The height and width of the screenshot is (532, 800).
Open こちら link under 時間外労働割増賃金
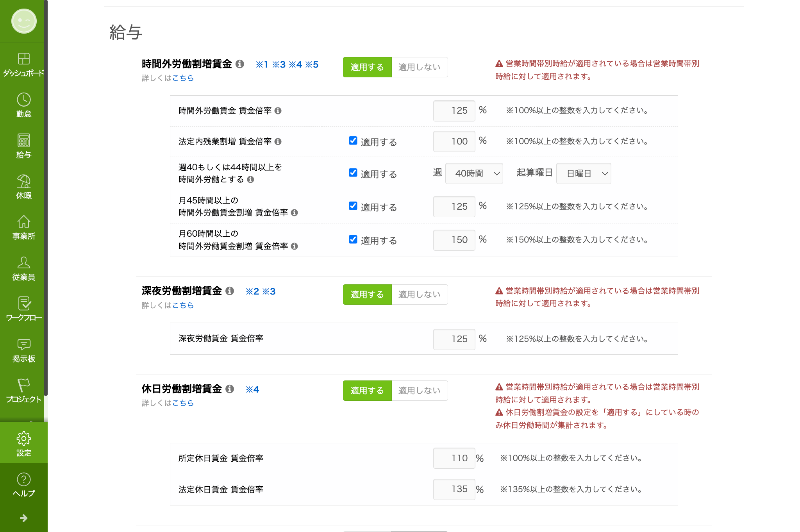point(183,78)
